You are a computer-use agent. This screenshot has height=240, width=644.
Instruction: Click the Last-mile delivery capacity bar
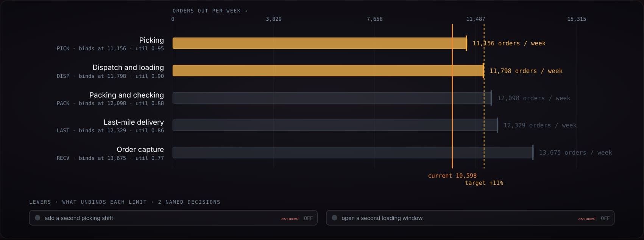[x=335, y=125]
